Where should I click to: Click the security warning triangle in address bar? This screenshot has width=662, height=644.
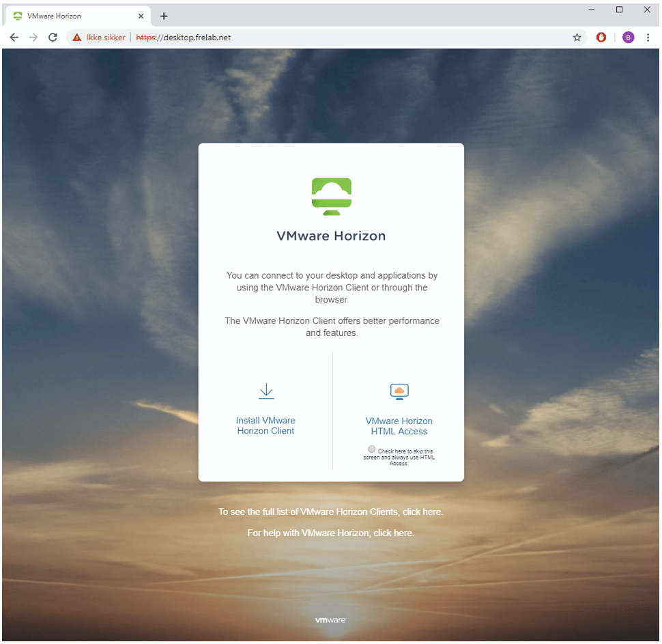(76, 38)
